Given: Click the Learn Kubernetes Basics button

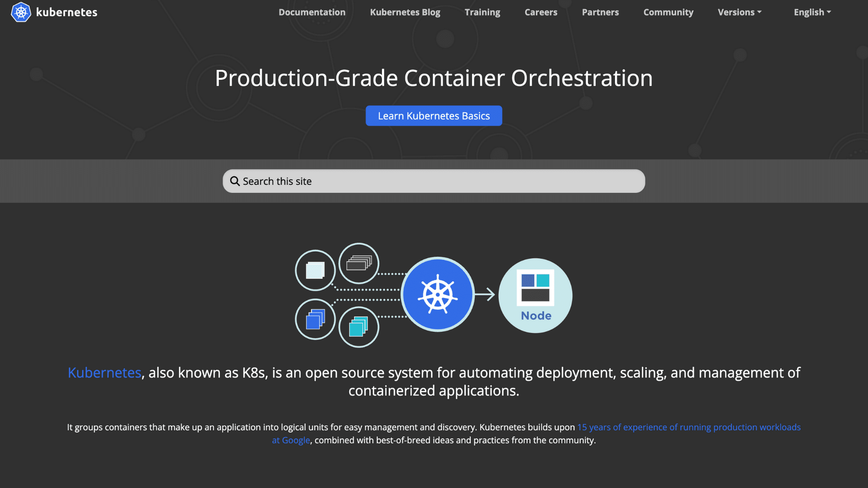Looking at the screenshot, I should point(434,115).
